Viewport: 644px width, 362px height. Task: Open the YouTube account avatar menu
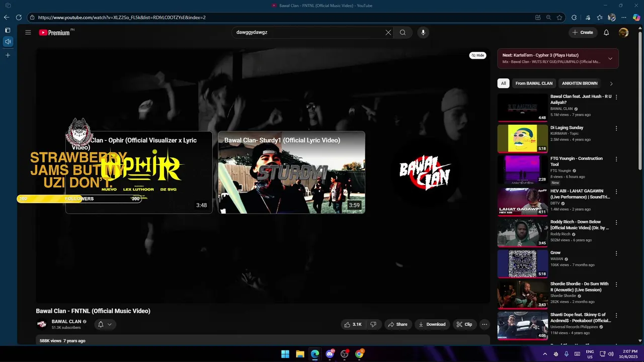pyautogui.click(x=623, y=32)
